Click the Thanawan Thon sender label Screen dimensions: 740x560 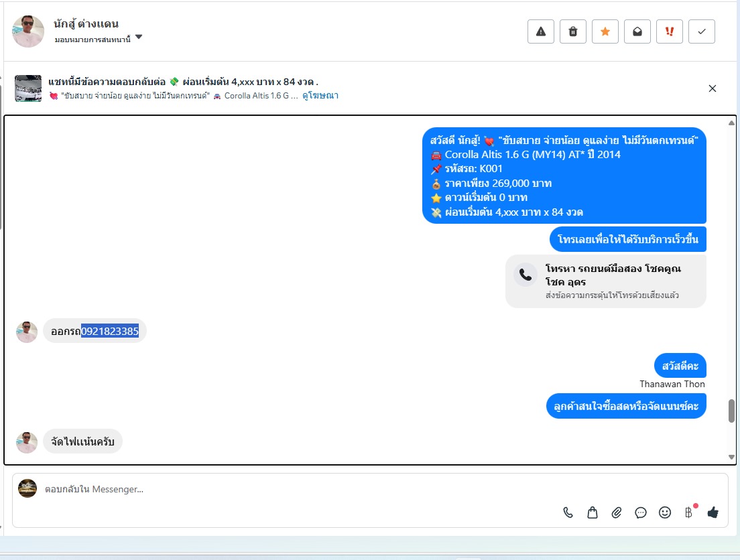(x=672, y=384)
